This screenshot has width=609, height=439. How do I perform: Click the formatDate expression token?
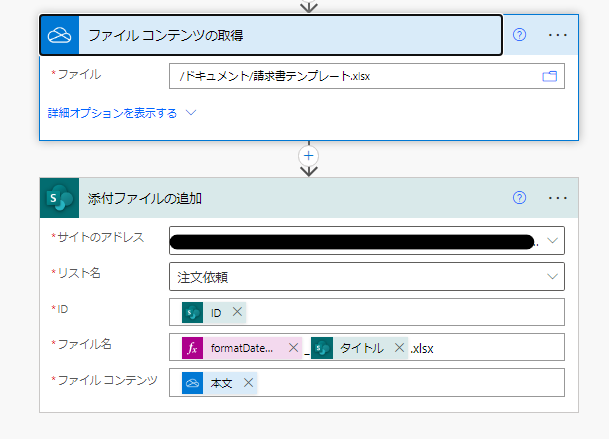(241, 348)
